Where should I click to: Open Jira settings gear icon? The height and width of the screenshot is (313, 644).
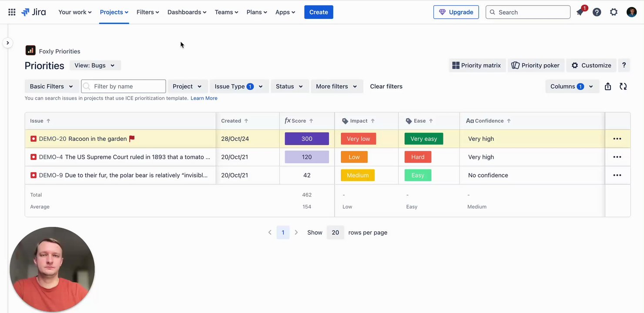pos(614,12)
